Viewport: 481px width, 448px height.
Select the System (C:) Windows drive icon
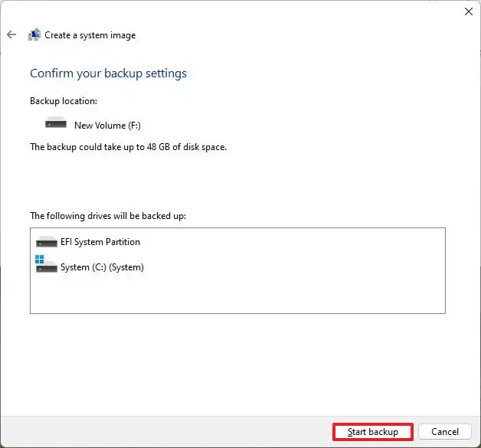(x=46, y=263)
